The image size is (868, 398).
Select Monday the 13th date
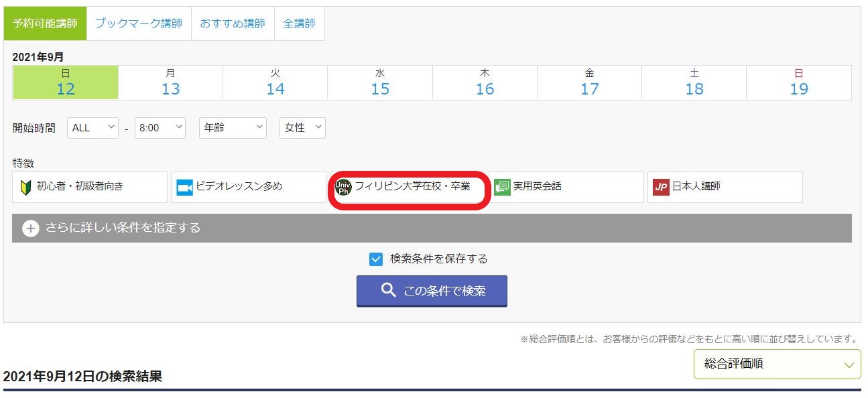coord(170,82)
